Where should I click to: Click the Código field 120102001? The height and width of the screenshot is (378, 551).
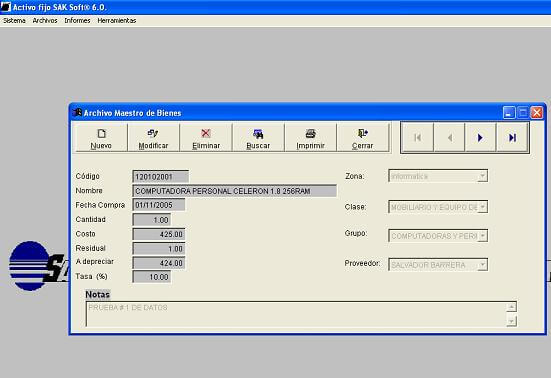pos(161,177)
